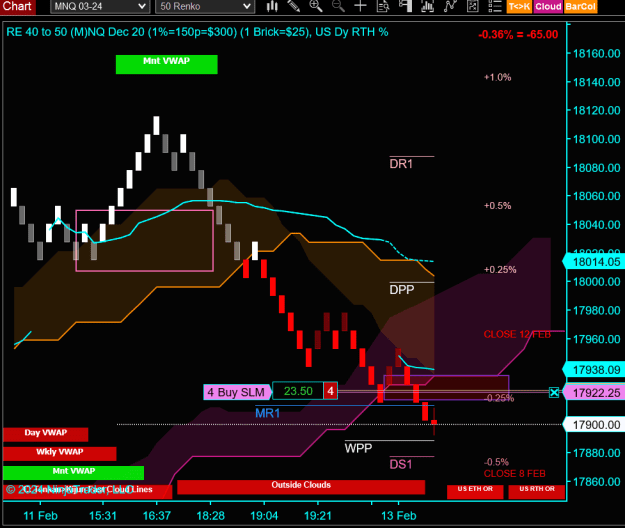Click the 17922.25 price marker on axis
625x528 pixels.
[x=594, y=393]
